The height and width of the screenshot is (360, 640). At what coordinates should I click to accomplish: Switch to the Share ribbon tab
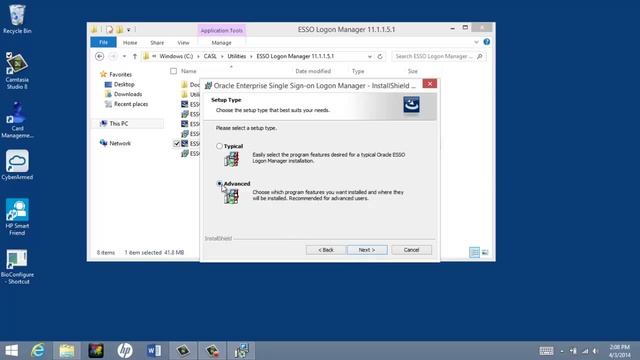(x=157, y=42)
